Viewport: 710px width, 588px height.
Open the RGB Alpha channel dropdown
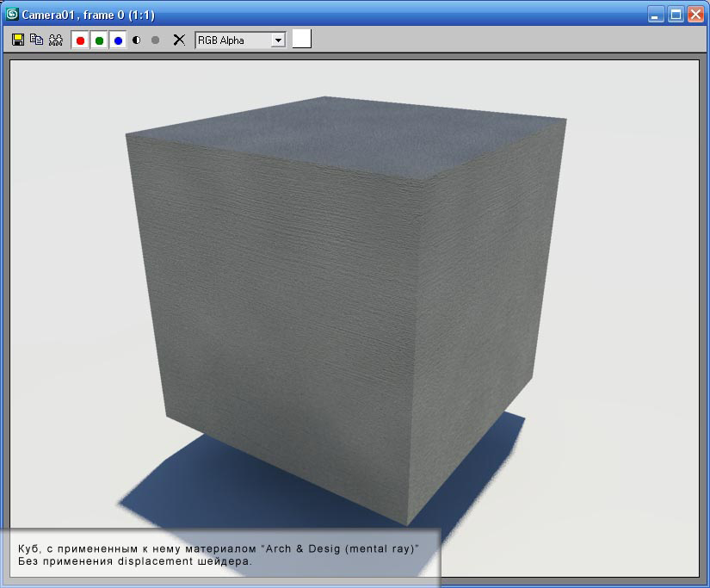277,40
